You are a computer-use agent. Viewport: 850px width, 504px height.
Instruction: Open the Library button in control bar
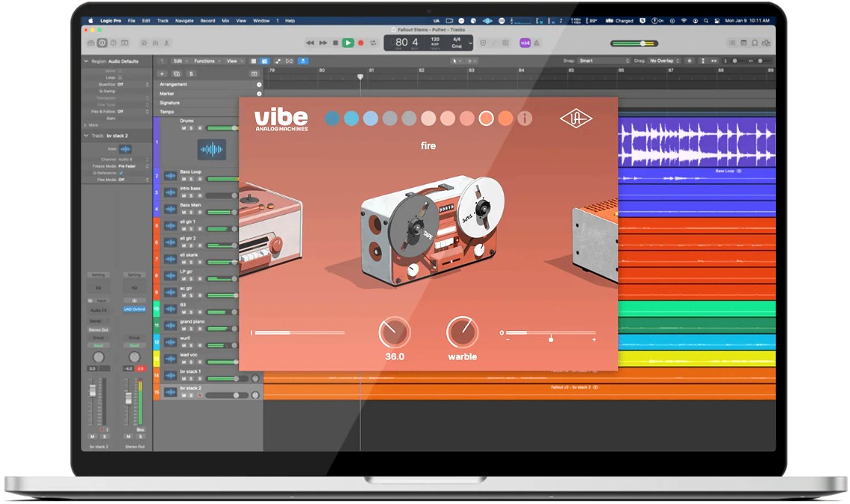click(90, 42)
